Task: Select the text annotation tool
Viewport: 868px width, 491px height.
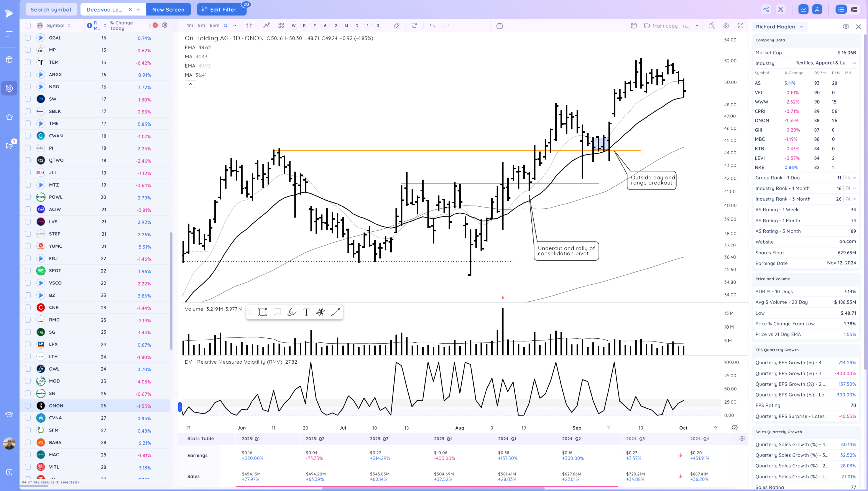Action: 306,312
